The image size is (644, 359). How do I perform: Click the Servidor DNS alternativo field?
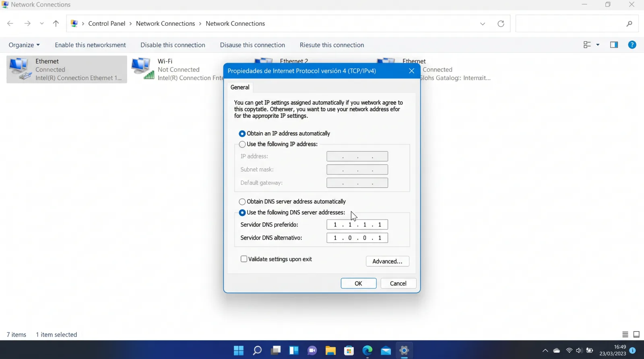pos(357,238)
